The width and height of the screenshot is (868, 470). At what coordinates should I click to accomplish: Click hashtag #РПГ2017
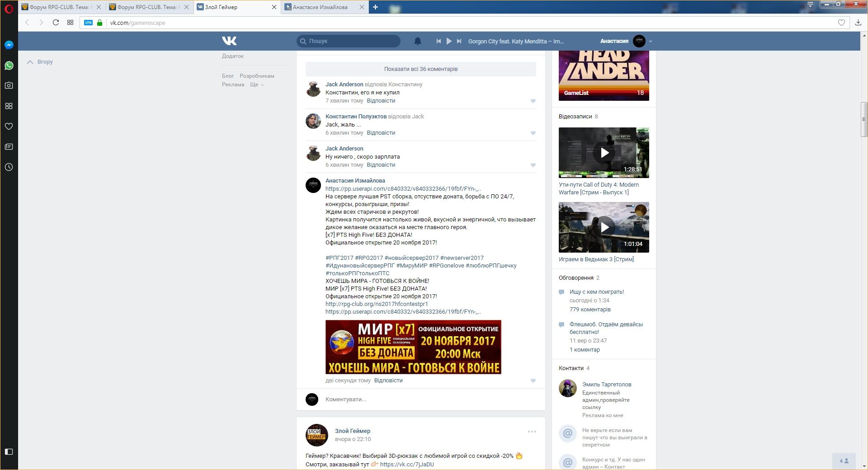tap(339, 258)
